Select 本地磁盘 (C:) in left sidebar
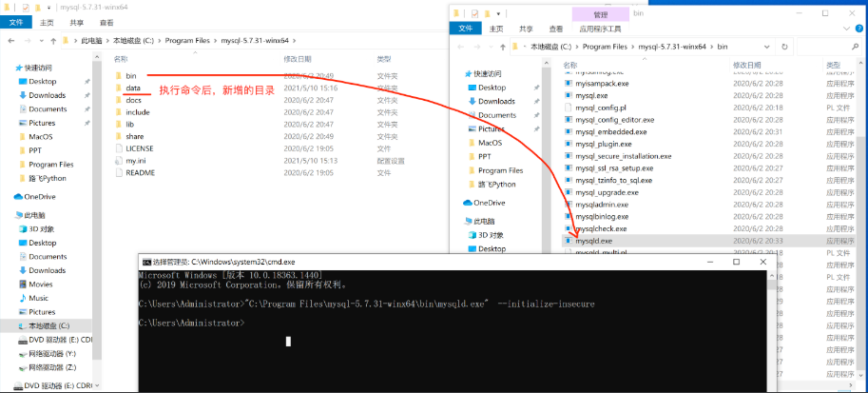Image resolution: width=868 pixels, height=393 pixels. [x=48, y=326]
